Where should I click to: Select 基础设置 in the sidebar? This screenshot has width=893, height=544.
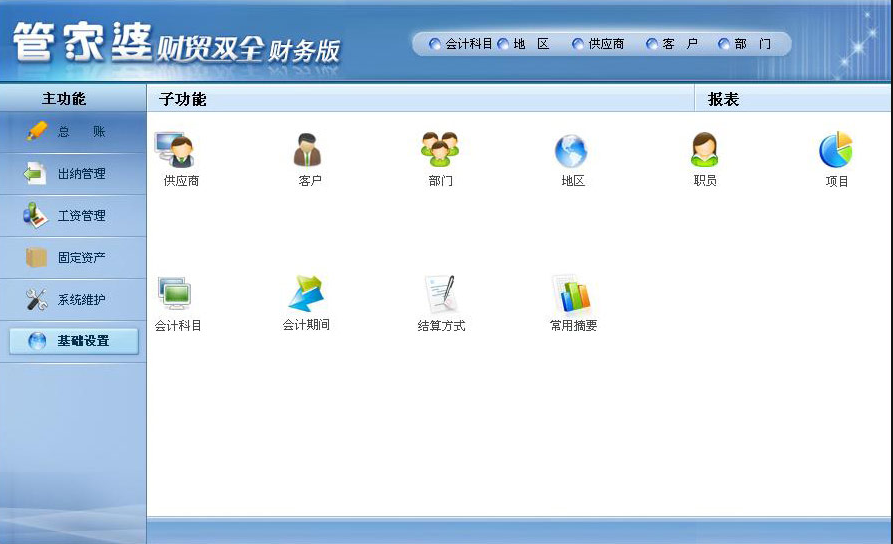74,341
